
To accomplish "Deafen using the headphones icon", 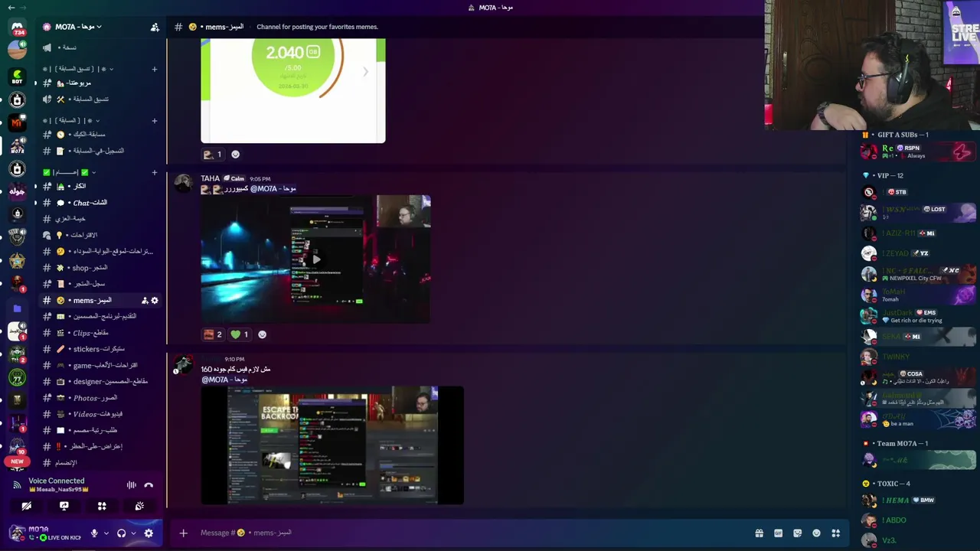I will (121, 533).
